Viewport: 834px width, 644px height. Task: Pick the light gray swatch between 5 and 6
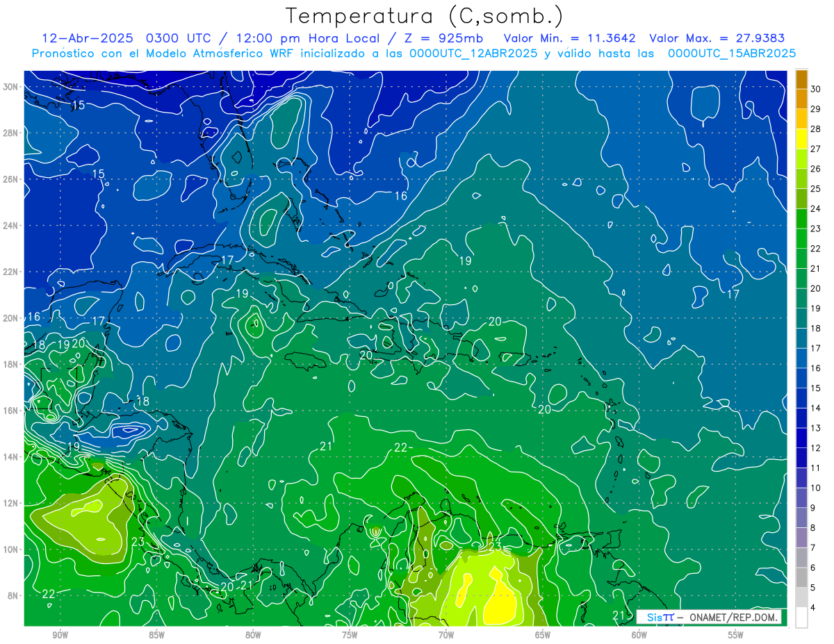tap(802, 577)
